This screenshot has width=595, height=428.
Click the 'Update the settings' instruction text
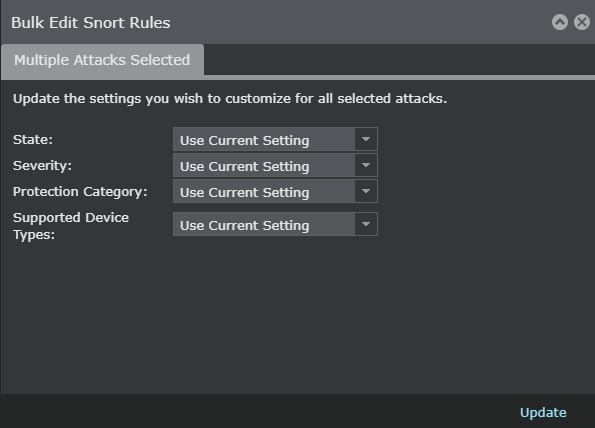point(230,99)
